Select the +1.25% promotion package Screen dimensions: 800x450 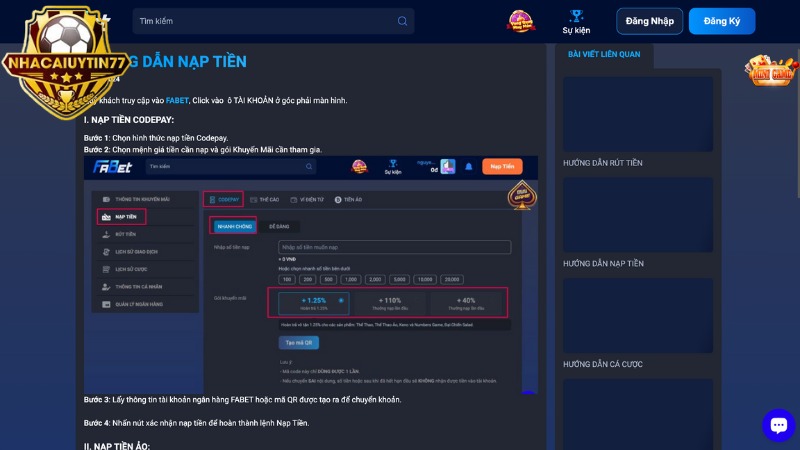[314, 304]
